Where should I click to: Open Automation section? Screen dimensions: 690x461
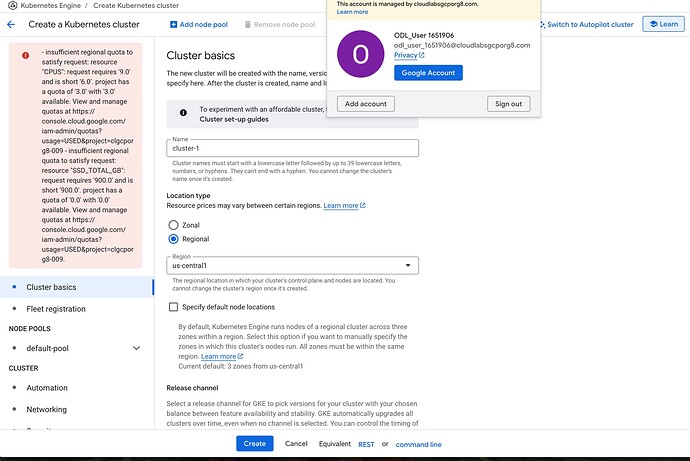click(47, 388)
